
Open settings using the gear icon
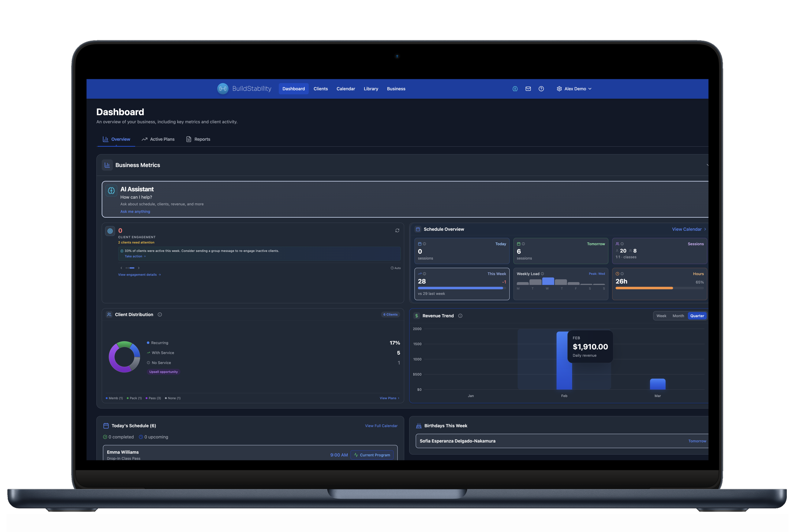[x=559, y=88]
